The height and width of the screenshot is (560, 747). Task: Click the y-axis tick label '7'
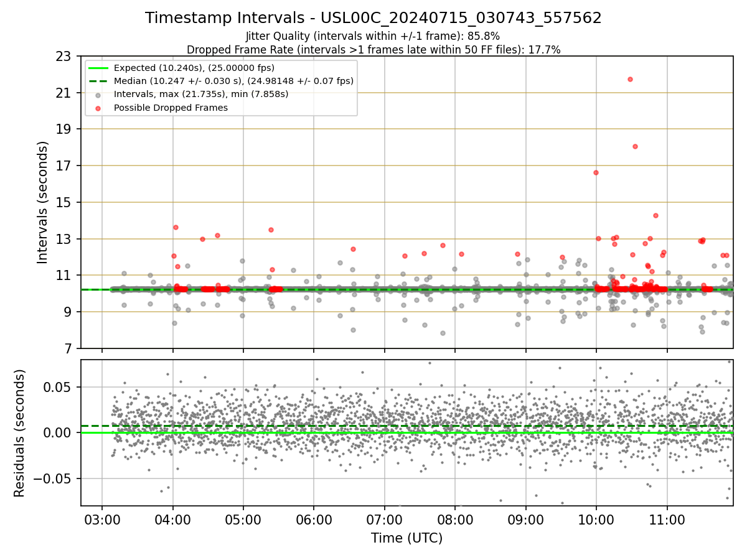coord(67,348)
